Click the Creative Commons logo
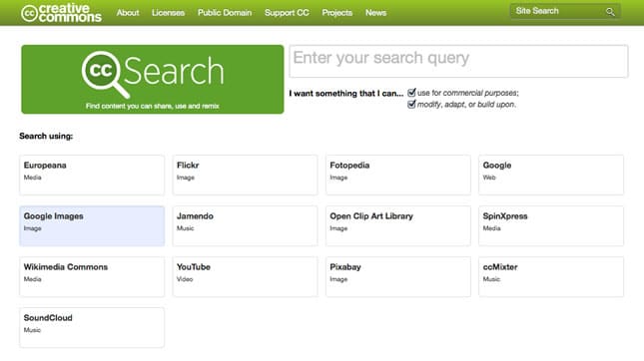The width and height of the screenshot is (644, 361). pyautogui.click(x=61, y=13)
